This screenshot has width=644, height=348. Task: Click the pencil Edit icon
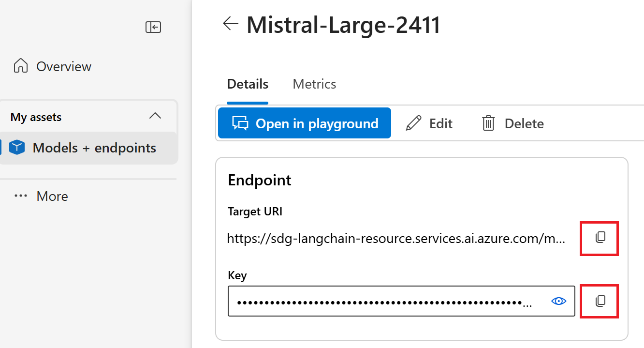[x=413, y=123]
